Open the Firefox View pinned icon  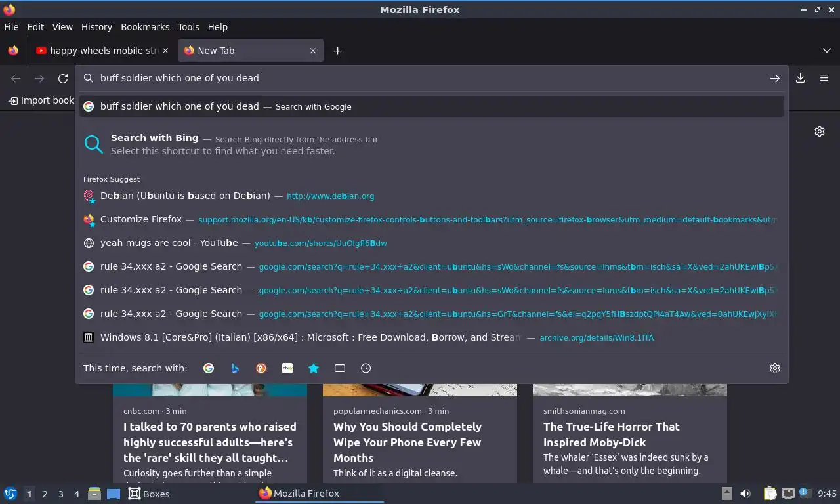pyautogui.click(x=13, y=51)
